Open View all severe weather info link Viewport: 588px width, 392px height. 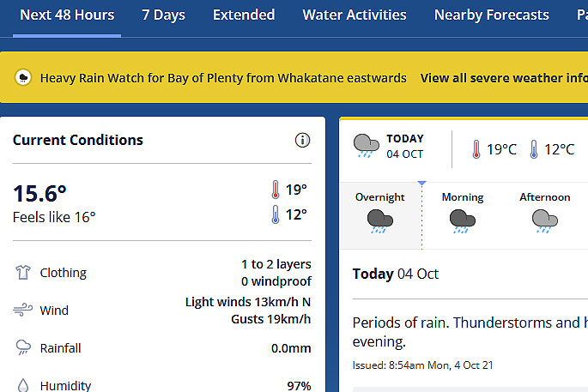point(504,78)
